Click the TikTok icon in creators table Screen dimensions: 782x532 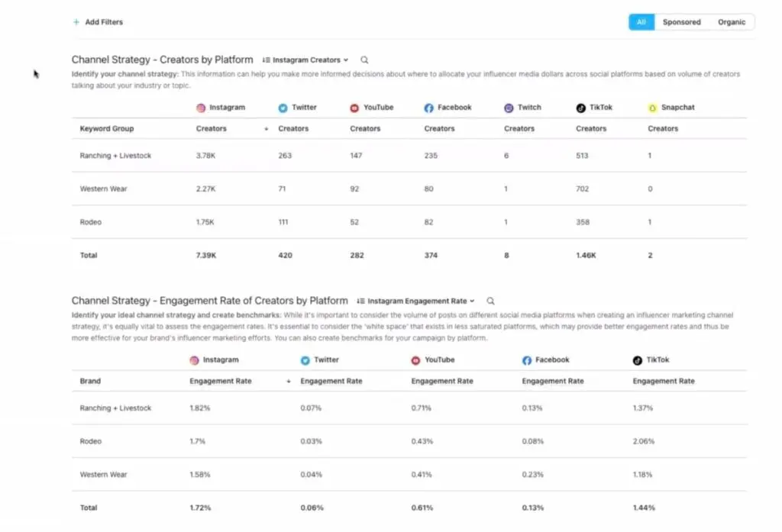tap(580, 108)
